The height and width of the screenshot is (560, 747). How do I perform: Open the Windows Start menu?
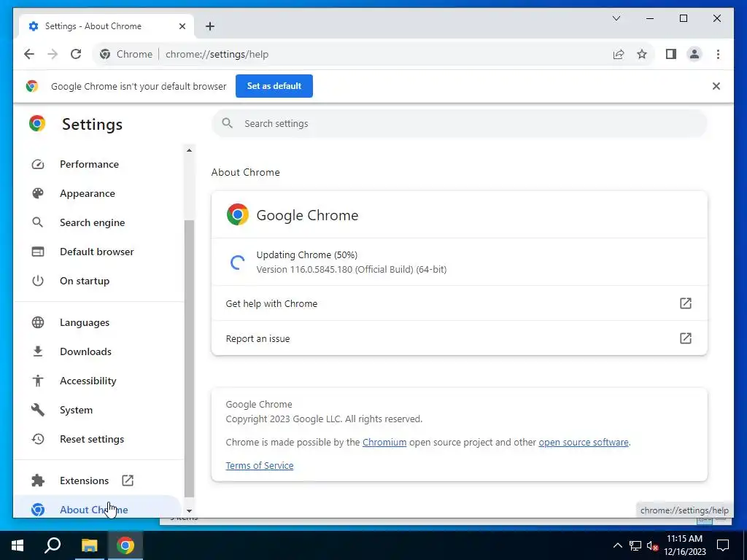click(x=18, y=545)
